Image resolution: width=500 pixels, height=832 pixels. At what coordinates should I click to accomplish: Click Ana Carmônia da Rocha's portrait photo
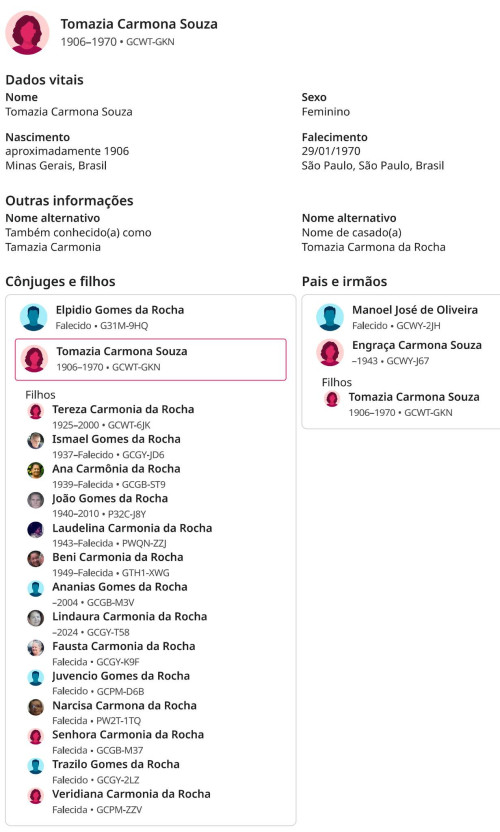(x=36, y=470)
